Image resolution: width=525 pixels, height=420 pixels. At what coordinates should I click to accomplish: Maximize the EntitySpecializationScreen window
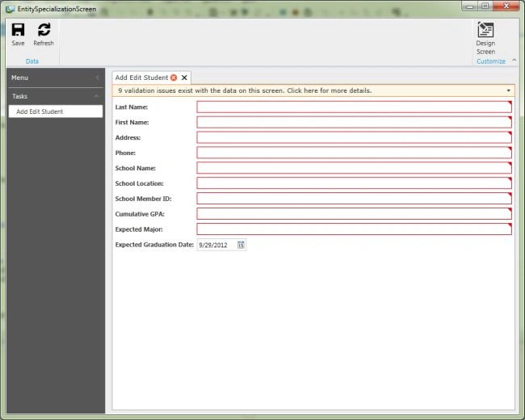click(x=485, y=6)
